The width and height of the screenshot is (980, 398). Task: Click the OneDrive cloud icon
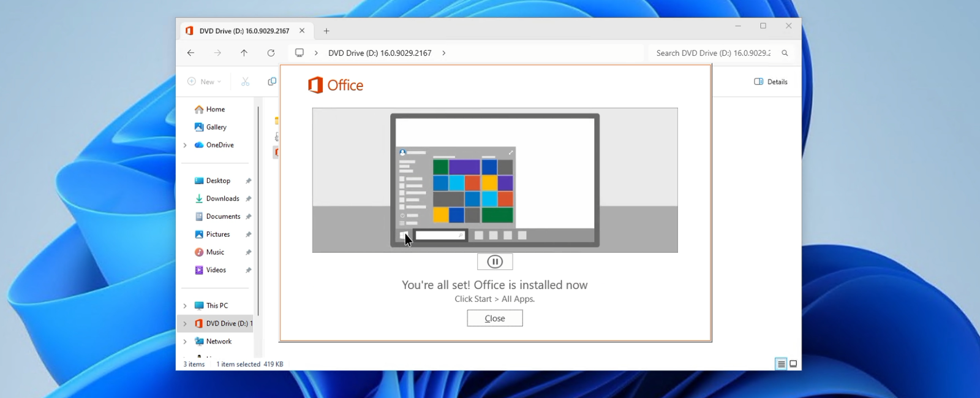tap(199, 145)
